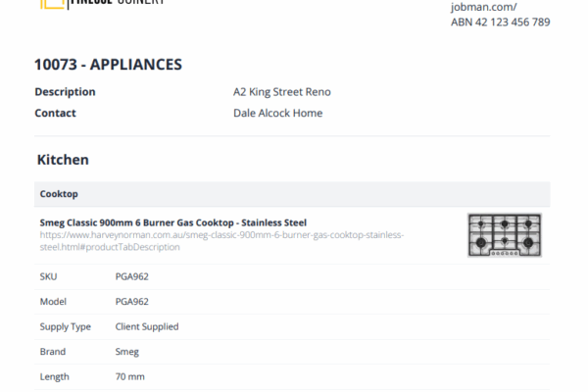This screenshot has width=588, height=392.
Task: Open the jobman.com link
Action: click(x=483, y=7)
